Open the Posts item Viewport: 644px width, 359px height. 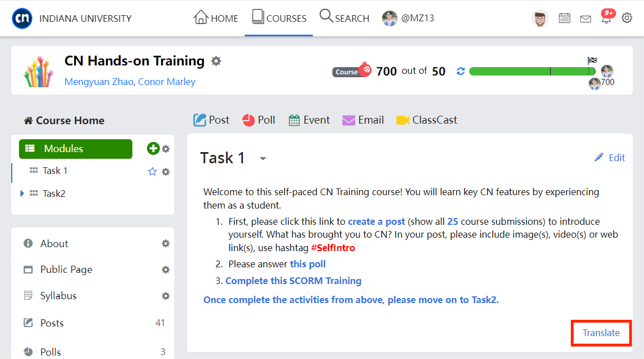pos(52,323)
